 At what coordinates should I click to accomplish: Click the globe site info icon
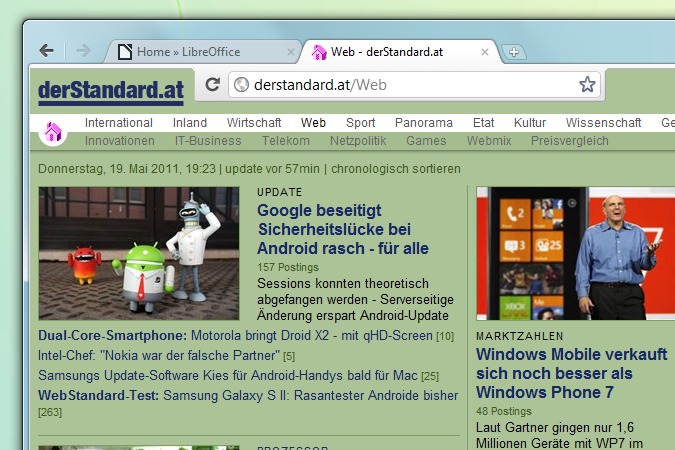242,84
